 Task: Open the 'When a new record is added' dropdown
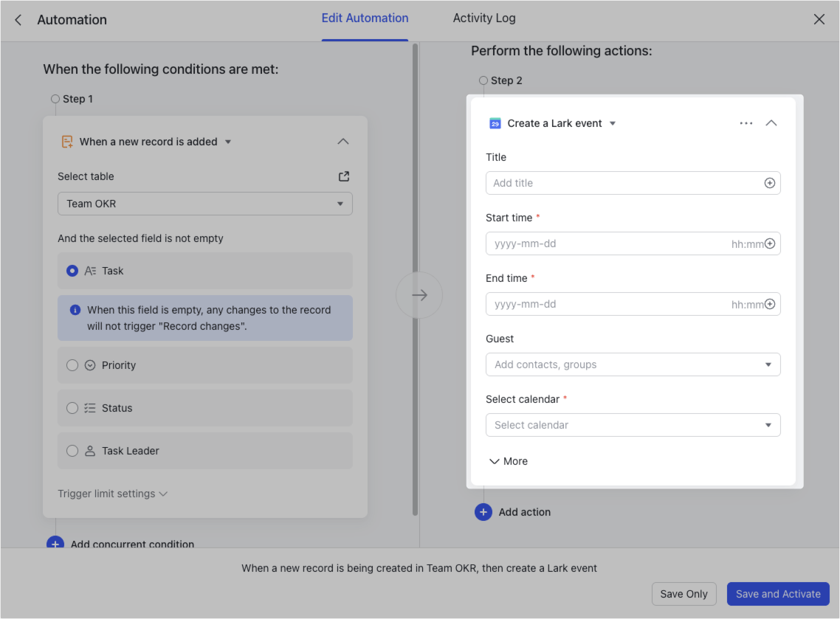[227, 142]
